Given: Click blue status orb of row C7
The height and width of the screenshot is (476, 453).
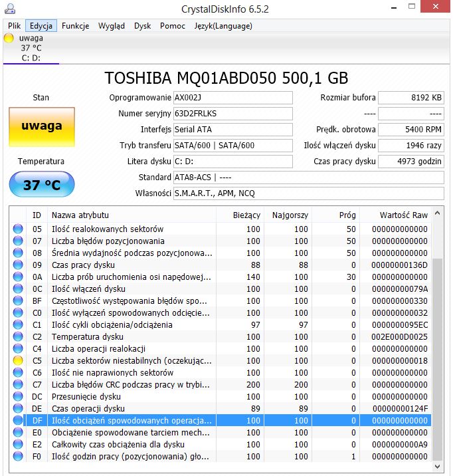Looking at the screenshot, I should 18,385.
